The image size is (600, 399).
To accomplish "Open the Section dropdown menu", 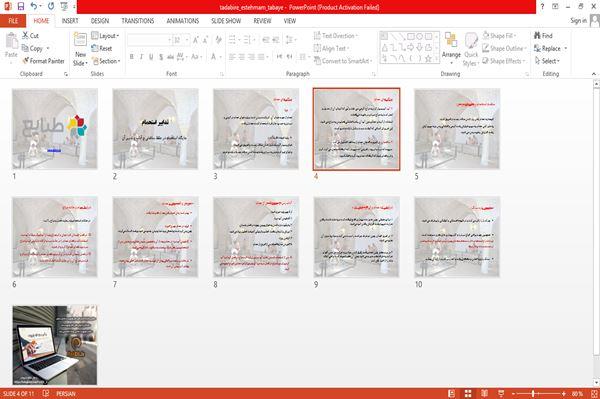I will click(x=106, y=61).
